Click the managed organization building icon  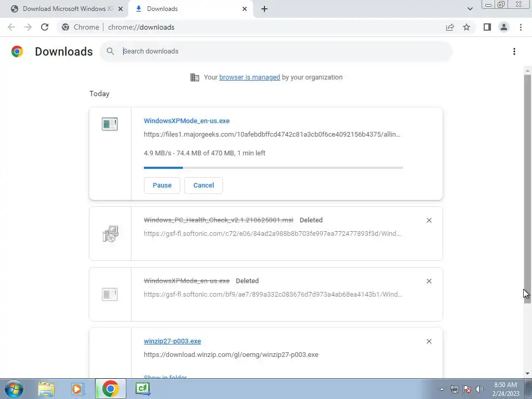click(195, 77)
